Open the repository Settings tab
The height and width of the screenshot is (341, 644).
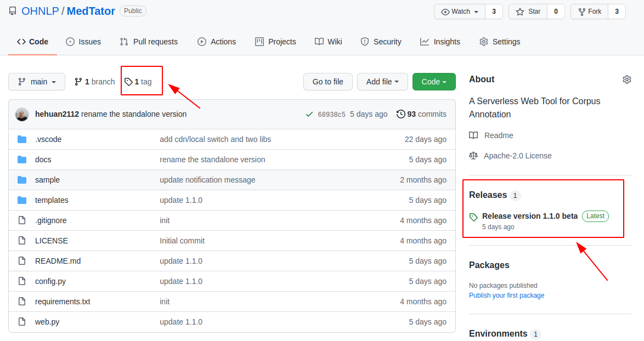[500, 42]
